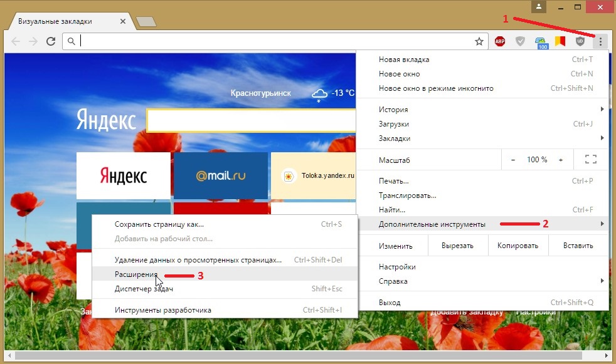Open Новое окно в режиме инкогнито

pyautogui.click(x=482, y=88)
